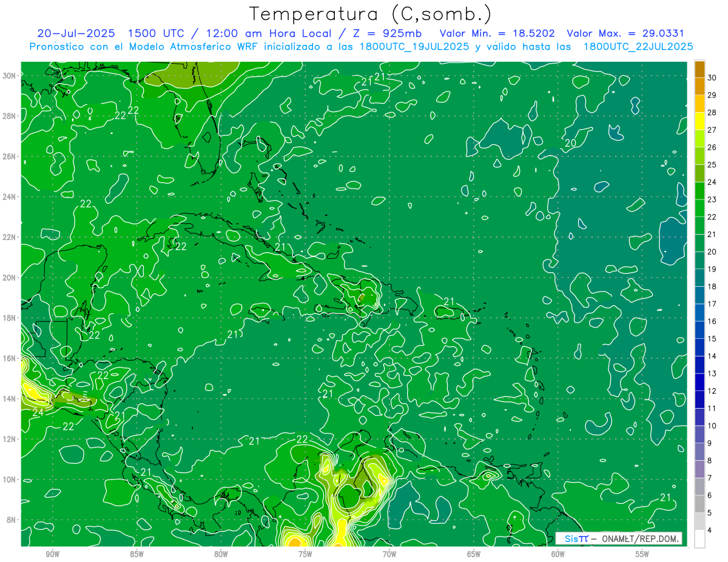
Task: Click the "18N" latitude axis label
Action: [9, 318]
